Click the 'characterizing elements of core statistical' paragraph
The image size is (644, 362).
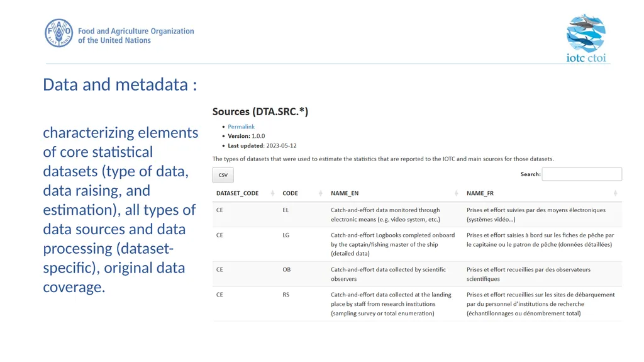point(120,210)
